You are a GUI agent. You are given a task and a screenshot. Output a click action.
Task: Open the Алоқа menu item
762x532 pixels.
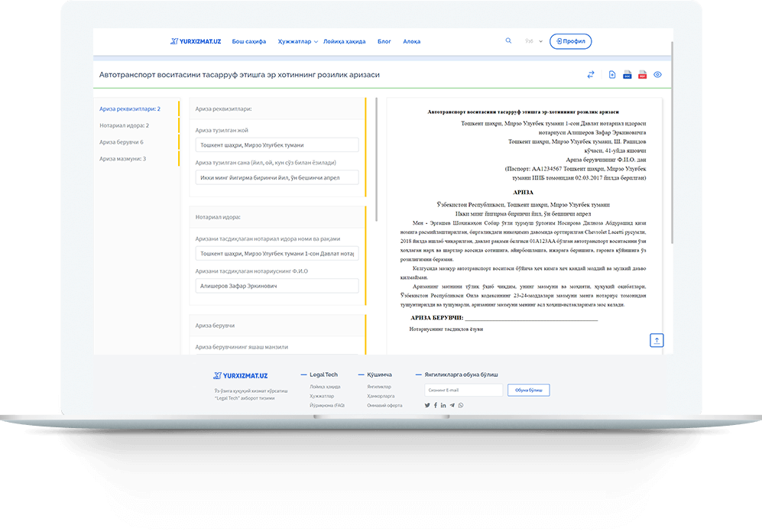(x=412, y=41)
